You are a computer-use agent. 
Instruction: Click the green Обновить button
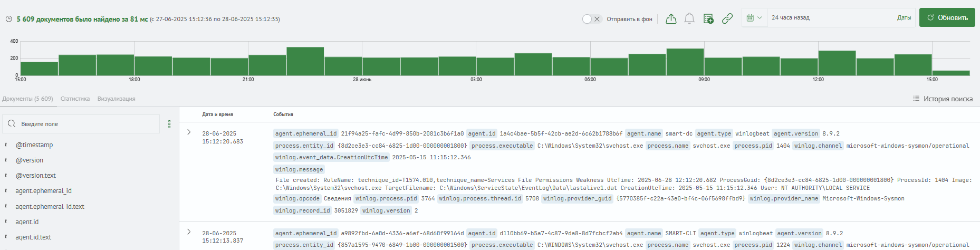point(947,17)
